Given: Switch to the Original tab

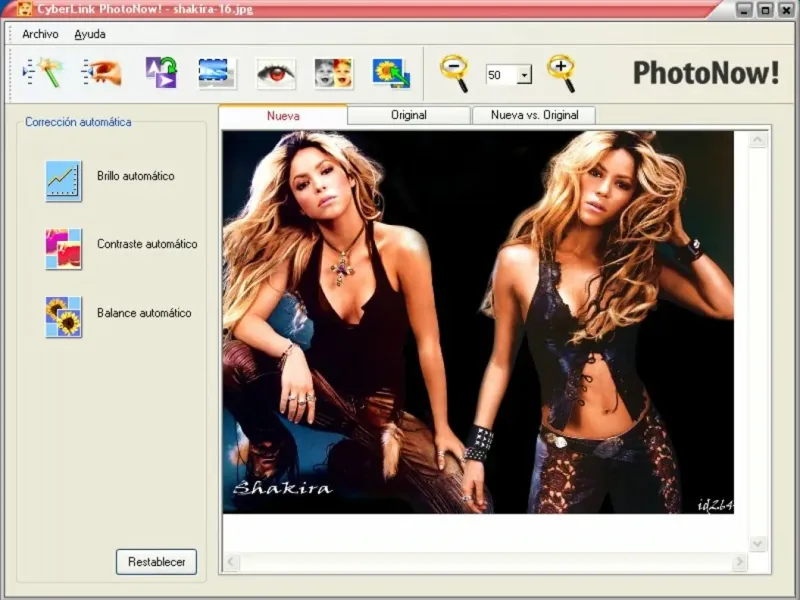Looking at the screenshot, I should (x=409, y=115).
